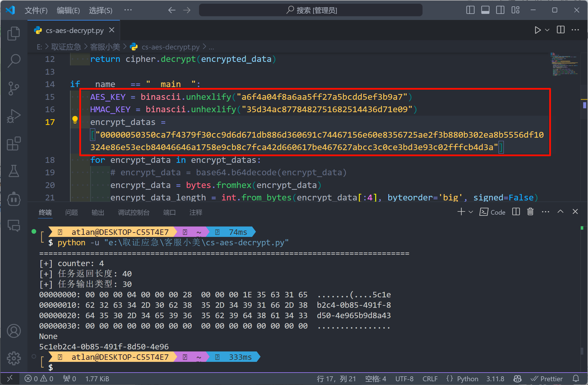Image resolution: width=588 pixels, height=385 pixels.
Task: Run the Python file with play button
Action: click(x=537, y=30)
